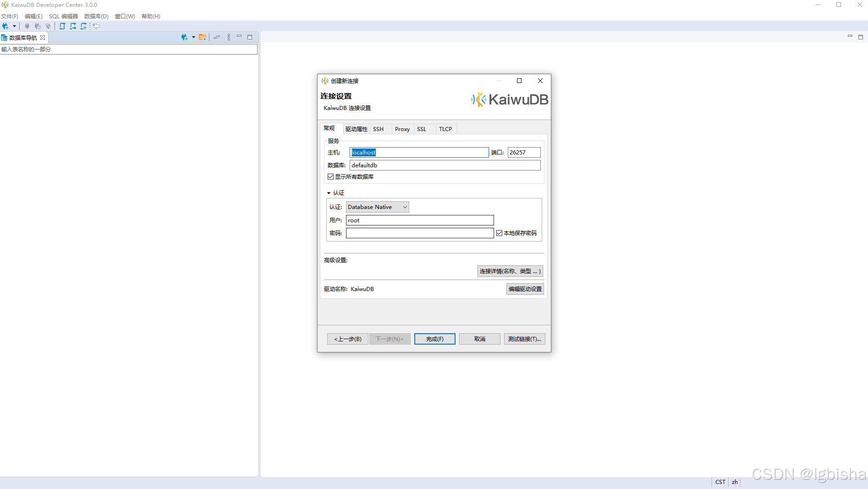Click the 编辑驱动设置 button
The width and height of the screenshot is (868, 489).
point(525,289)
